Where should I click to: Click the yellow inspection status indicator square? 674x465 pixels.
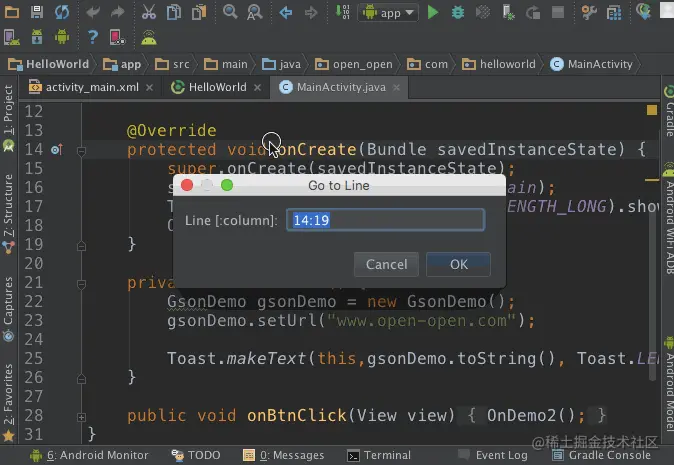click(652, 110)
